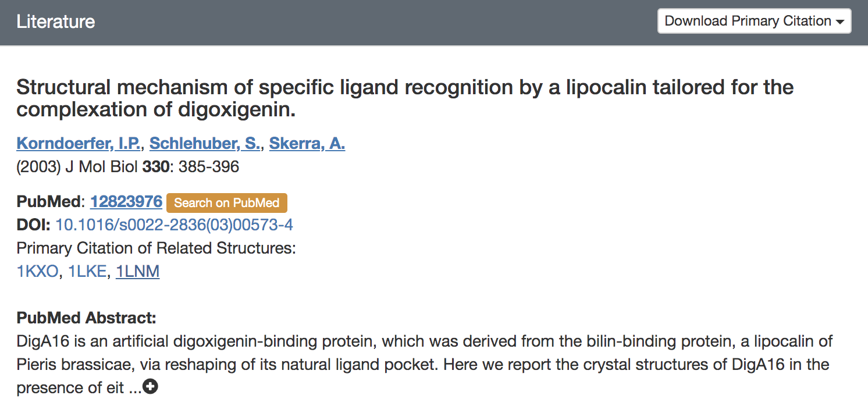
Task: Open the Download Primary Citation dropdown
Action: [754, 22]
